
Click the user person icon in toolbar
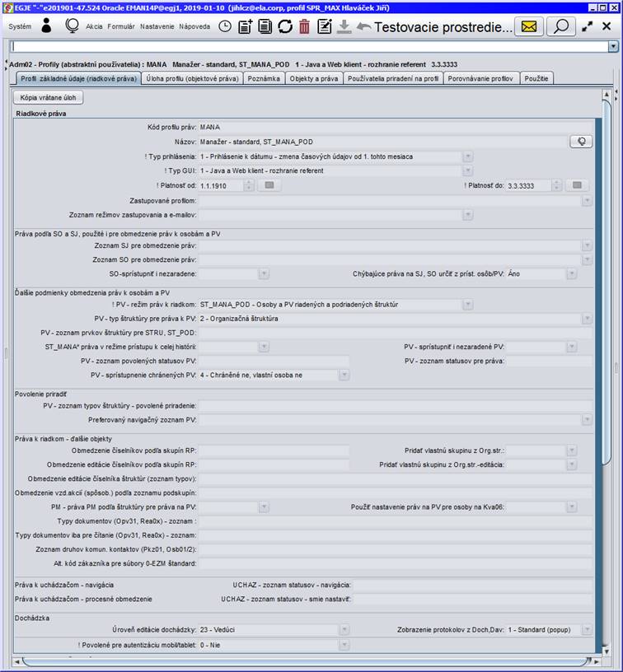[46, 26]
